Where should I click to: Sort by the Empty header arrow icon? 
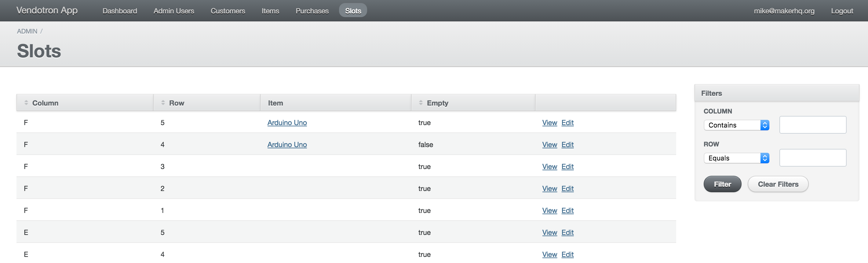(421, 103)
